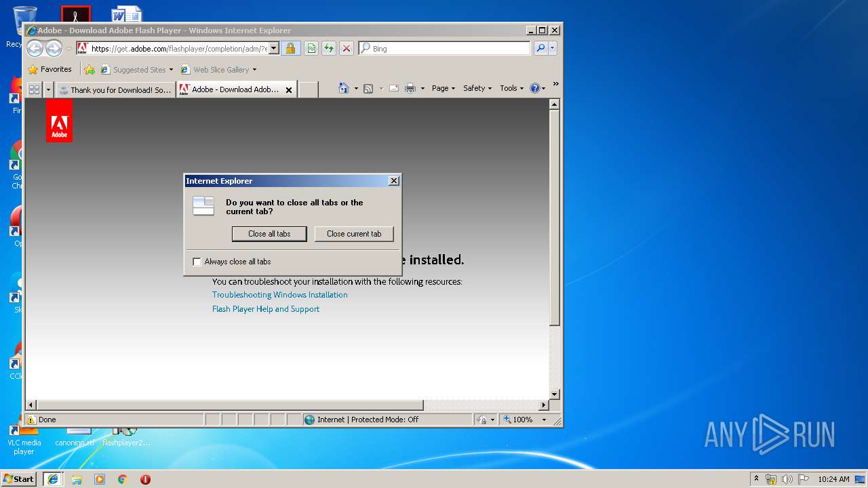
Task: Open the Page menu dropdown
Action: pyautogui.click(x=443, y=88)
